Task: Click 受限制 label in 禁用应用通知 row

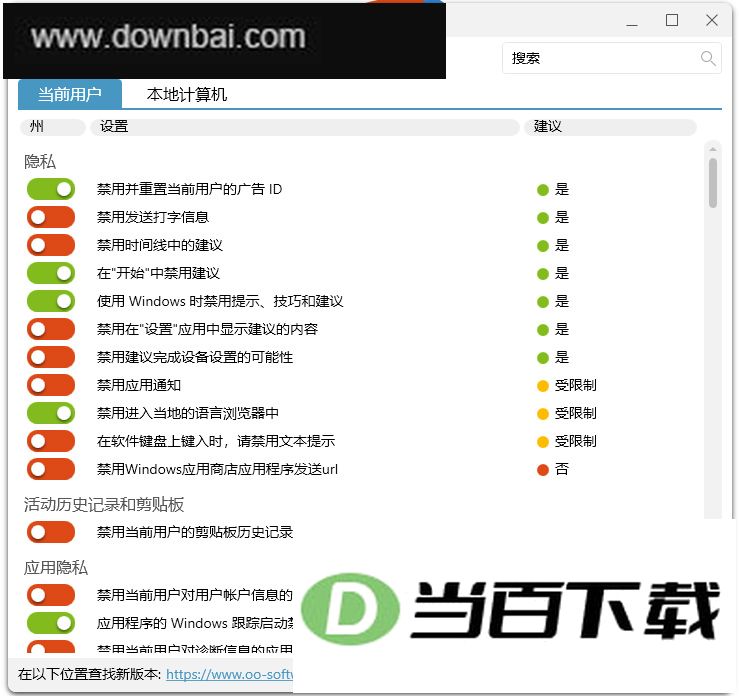Action: click(x=575, y=385)
